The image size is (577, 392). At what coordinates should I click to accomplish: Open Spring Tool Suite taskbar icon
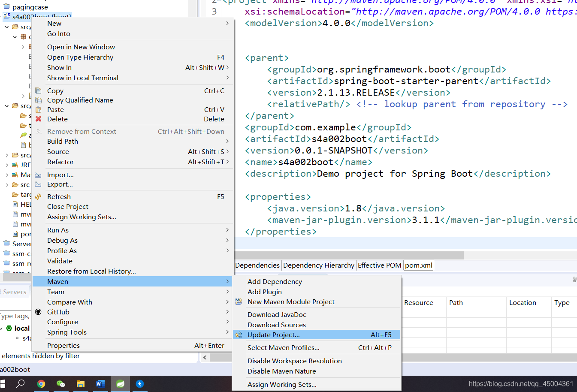120,384
